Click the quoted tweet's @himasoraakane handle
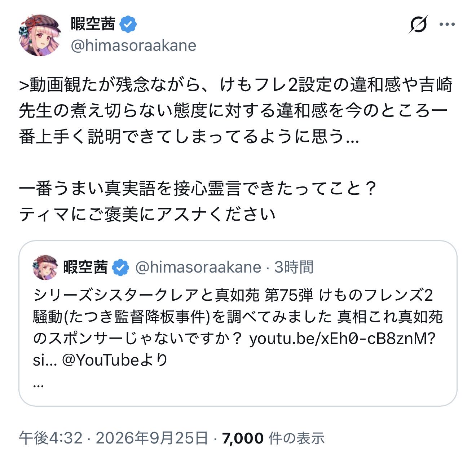 click(198, 267)
